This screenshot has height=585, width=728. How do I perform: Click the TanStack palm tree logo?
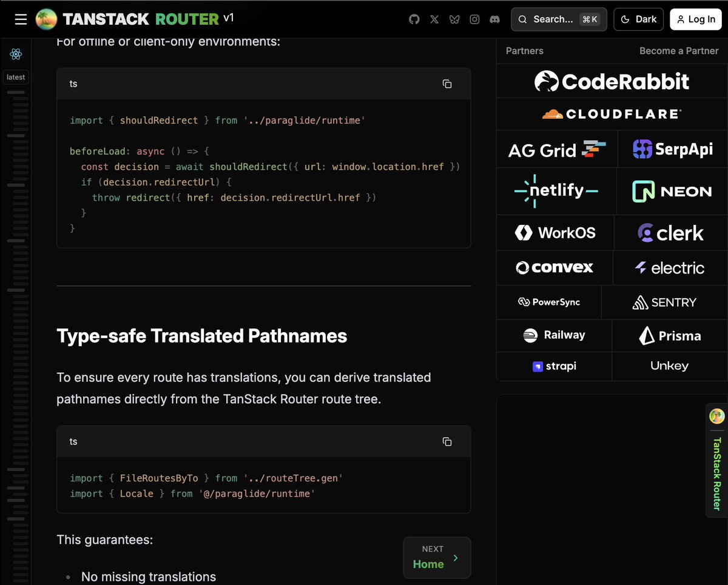coord(47,19)
